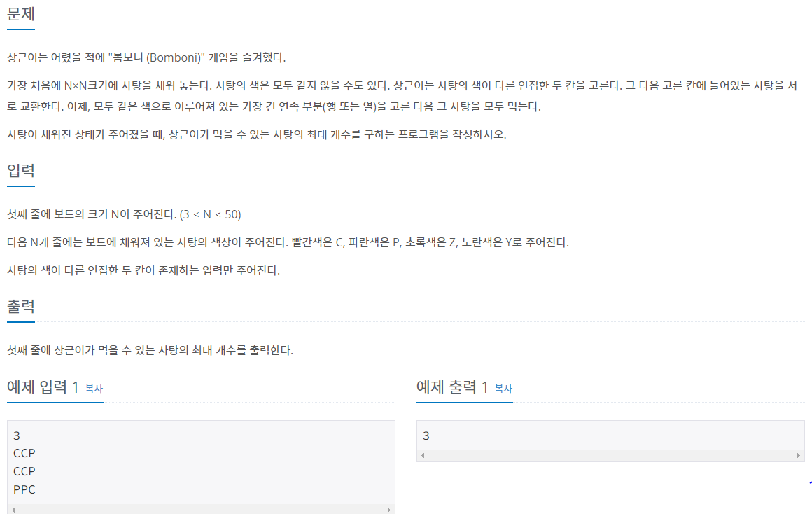The height and width of the screenshot is (514, 812).
Task: Click the candy color codes description line
Action: click(x=288, y=242)
